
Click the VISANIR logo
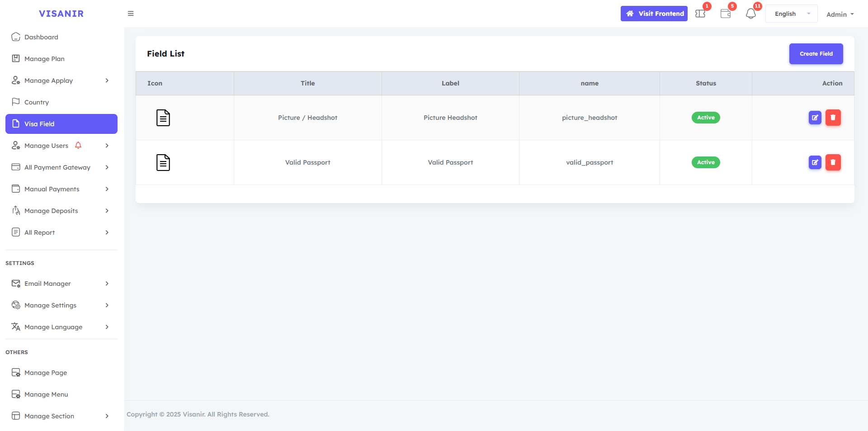coord(61,14)
